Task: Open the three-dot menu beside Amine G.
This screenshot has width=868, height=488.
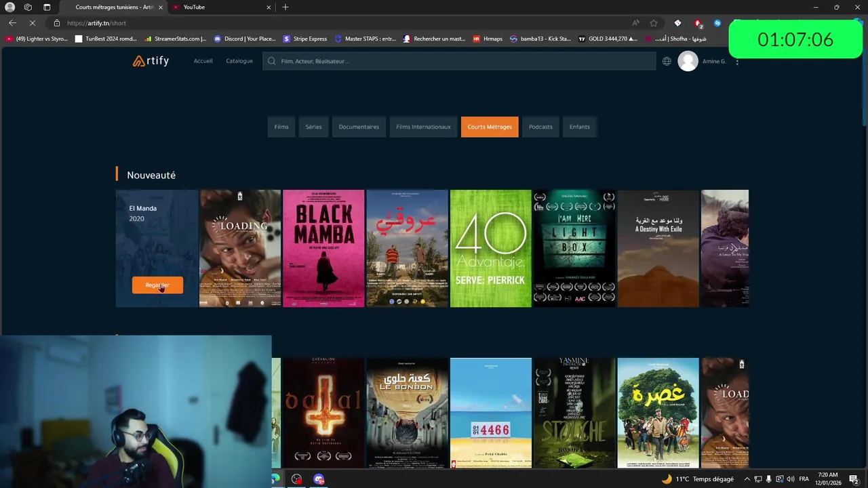Action: pyautogui.click(x=737, y=62)
